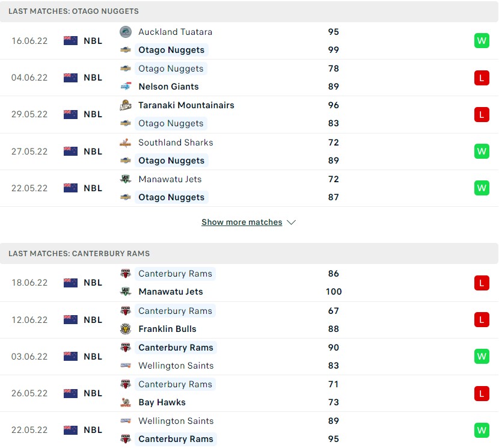The width and height of the screenshot is (499, 448).
Task: Click the date 03.06.22
Action: [x=29, y=357]
